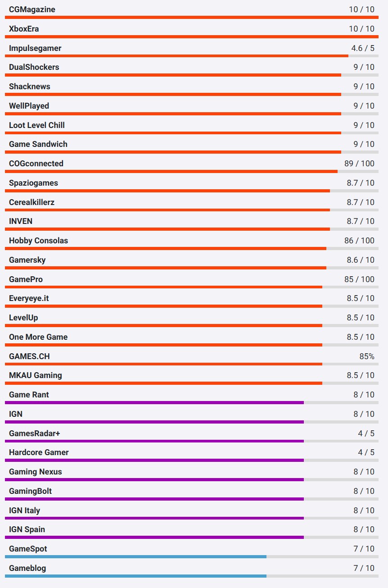Viewport: 388px width, 588px height.
Task: Open the CGMagazine review link
Action: point(32,9)
